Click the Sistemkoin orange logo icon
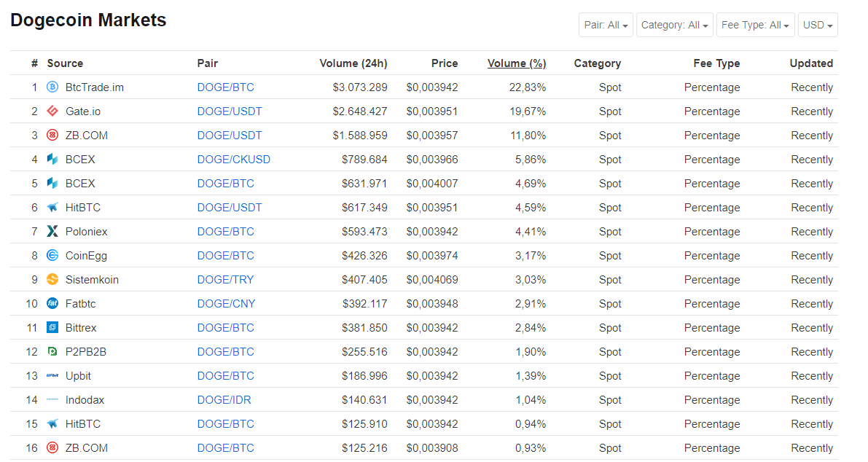This screenshot has width=868, height=462. coord(52,279)
